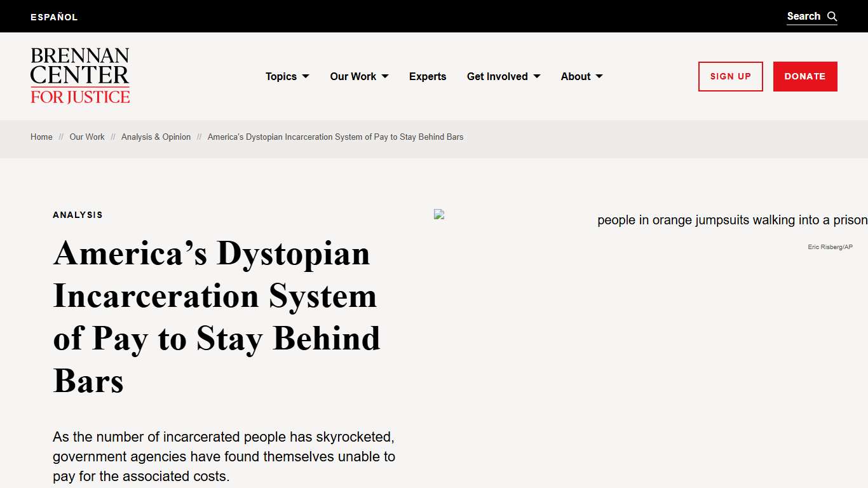
Task: Click Our Work in the breadcrumb trail
Action: [x=87, y=137]
